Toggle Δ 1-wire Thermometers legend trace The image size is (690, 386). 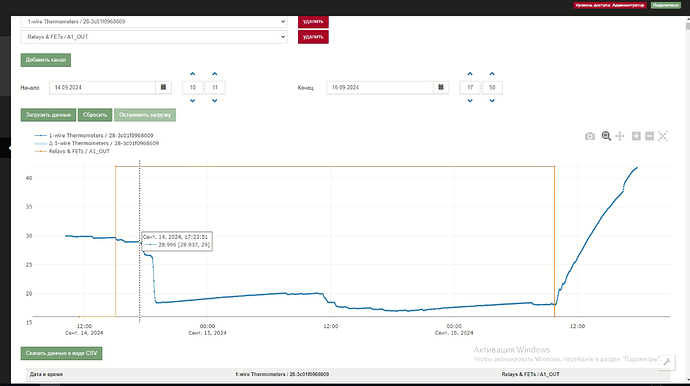coord(97,143)
